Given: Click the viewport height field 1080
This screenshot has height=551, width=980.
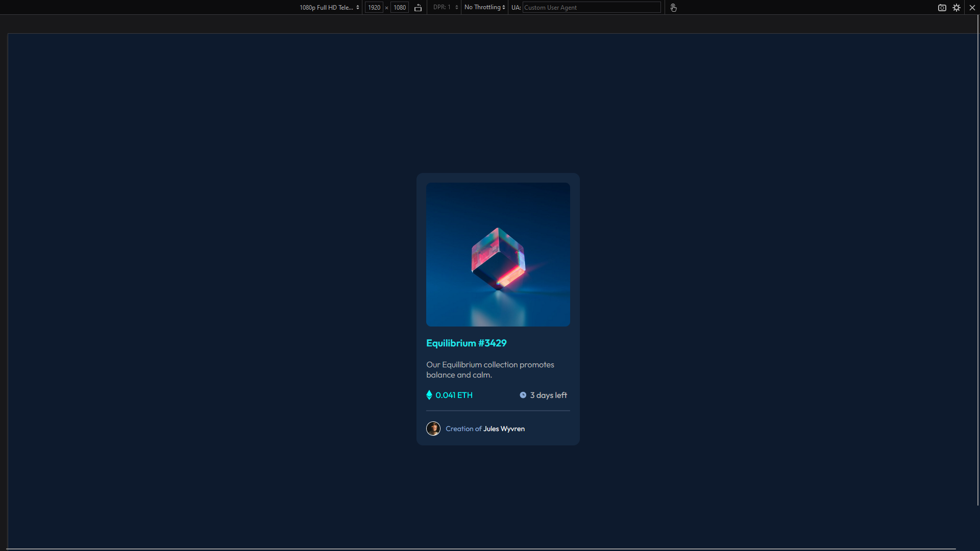Looking at the screenshot, I should (400, 8).
